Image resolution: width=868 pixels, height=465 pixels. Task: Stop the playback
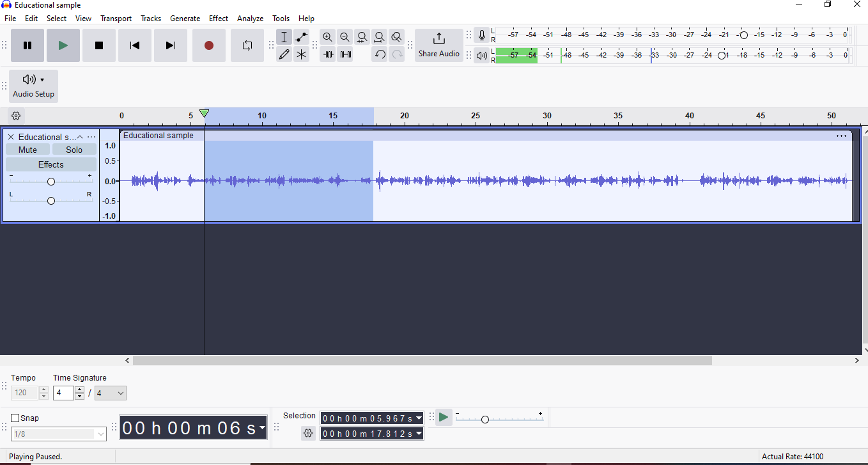tap(99, 45)
